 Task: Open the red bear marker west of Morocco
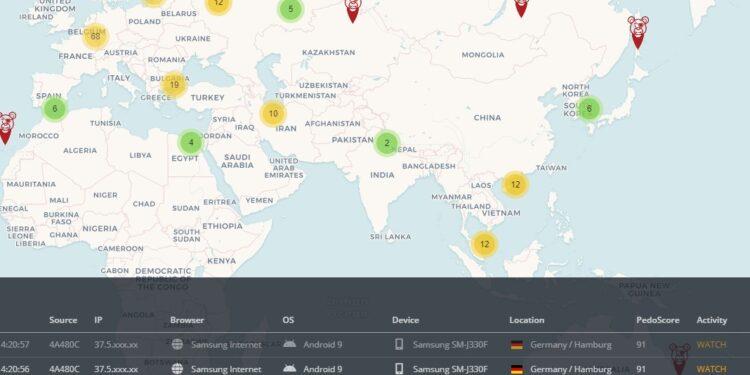(x=6, y=127)
